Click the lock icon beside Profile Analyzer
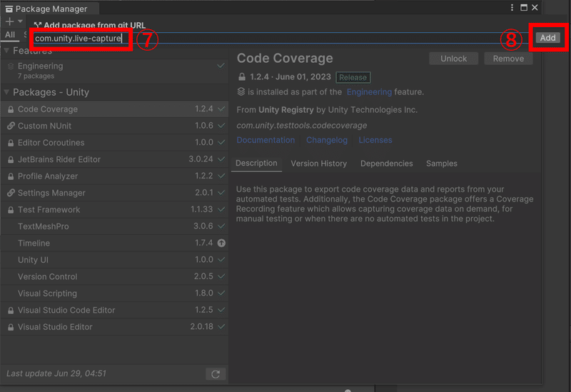Viewport: 571px width, 392px height. tap(11, 176)
